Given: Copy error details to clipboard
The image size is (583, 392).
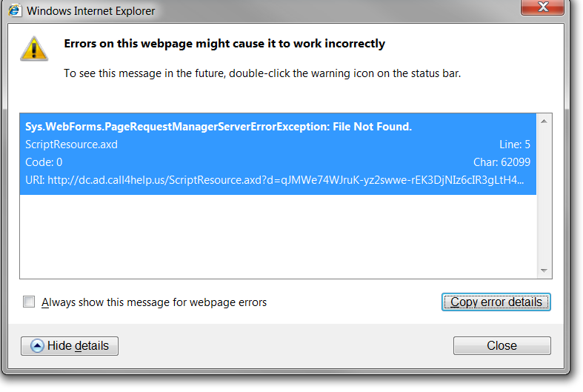Looking at the screenshot, I should (x=496, y=302).
